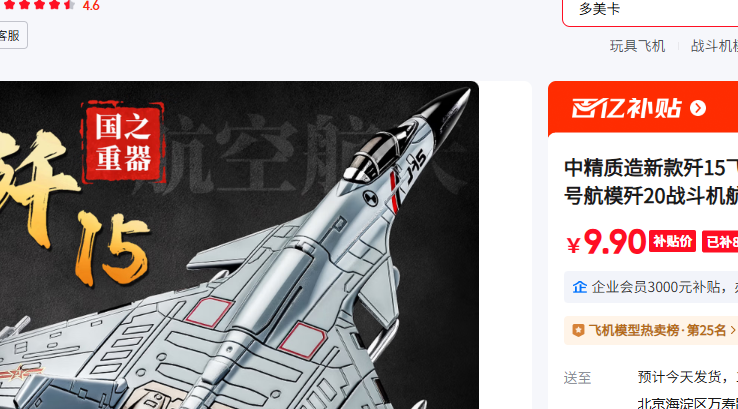The image size is (738, 409).
Task: Contact the seller via 客服 button
Action: tap(10, 35)
